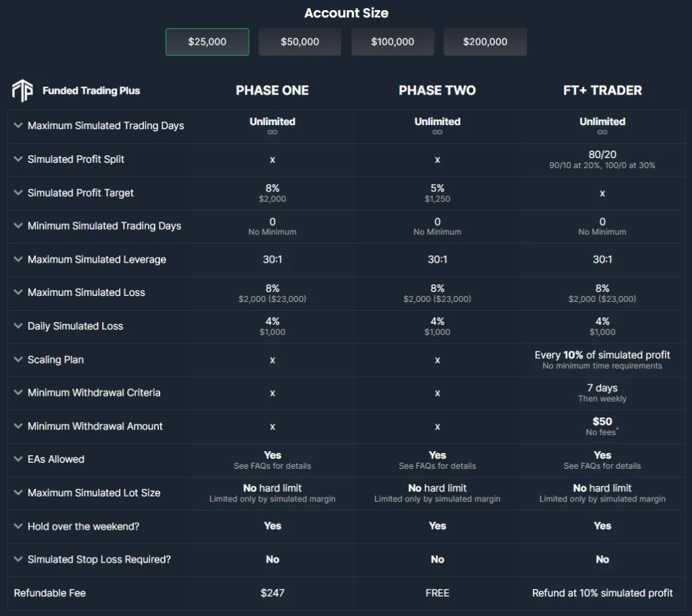
Task: Expand Simulated Stop Loss Required chevron
Action: click(18, 559)
